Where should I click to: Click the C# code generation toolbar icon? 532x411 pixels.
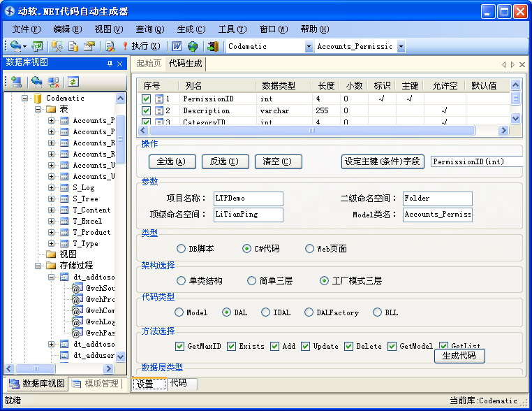tap(37, 46)
